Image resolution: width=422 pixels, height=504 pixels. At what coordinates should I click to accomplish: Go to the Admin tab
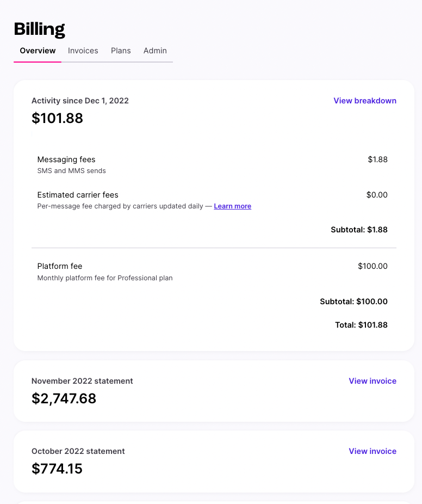coord(155,51)
